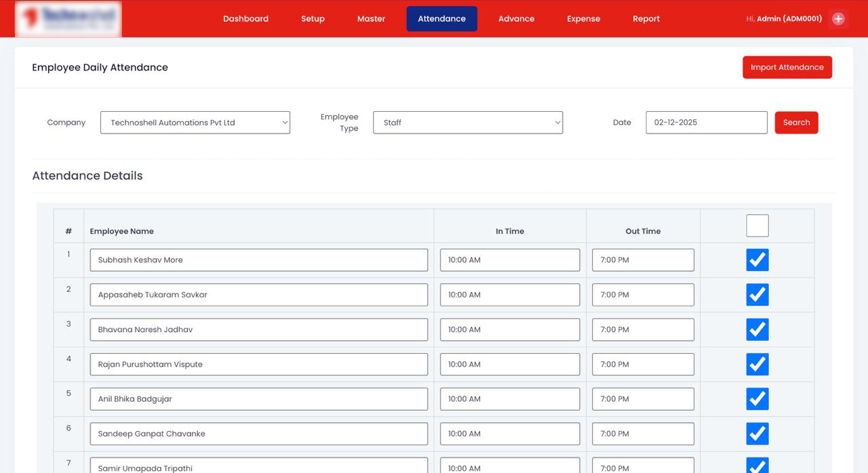Open the Company dropdown
Screen dimensions: 868x473
pos(195,123)
